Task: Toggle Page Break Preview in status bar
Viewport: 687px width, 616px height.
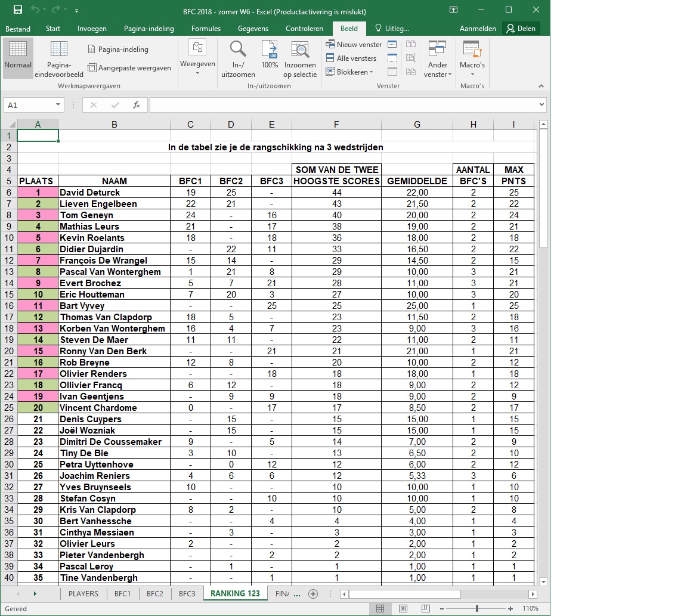Action: tap(426, 609)
